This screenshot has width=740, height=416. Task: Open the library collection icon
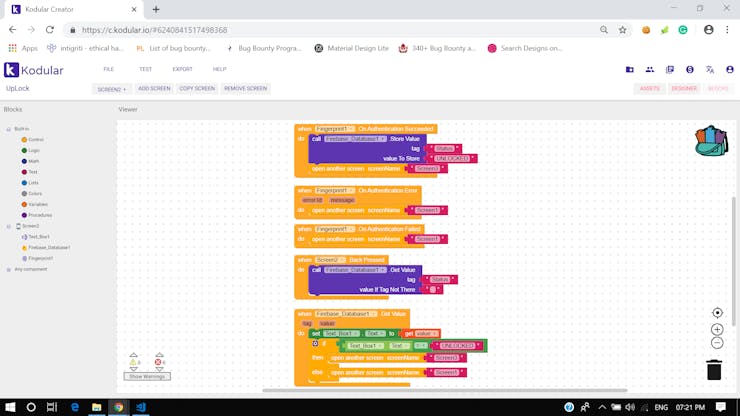(670, 69)
